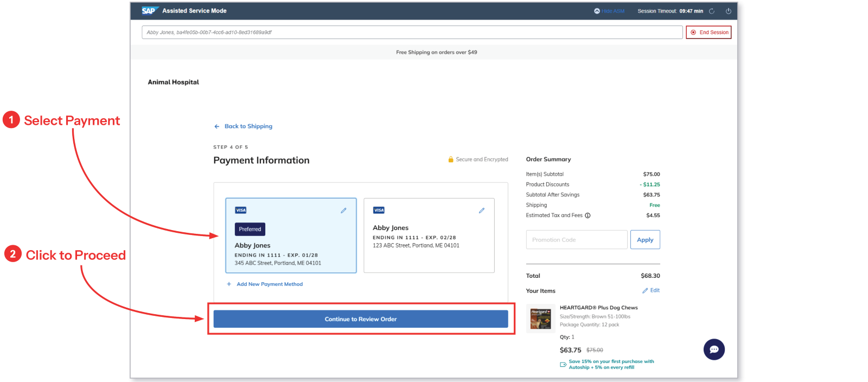The image size is (868, 382).
Task: Go Back to Shipping
Action: point(248,126)
